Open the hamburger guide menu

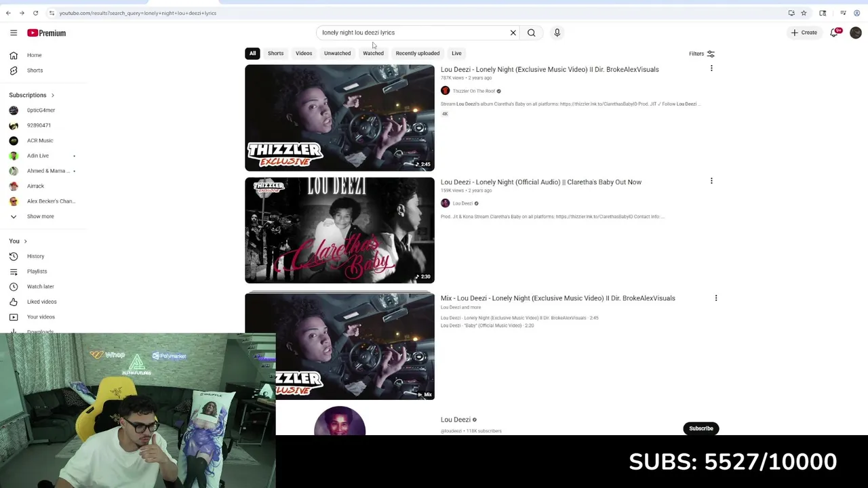click(x=14, y=33)
